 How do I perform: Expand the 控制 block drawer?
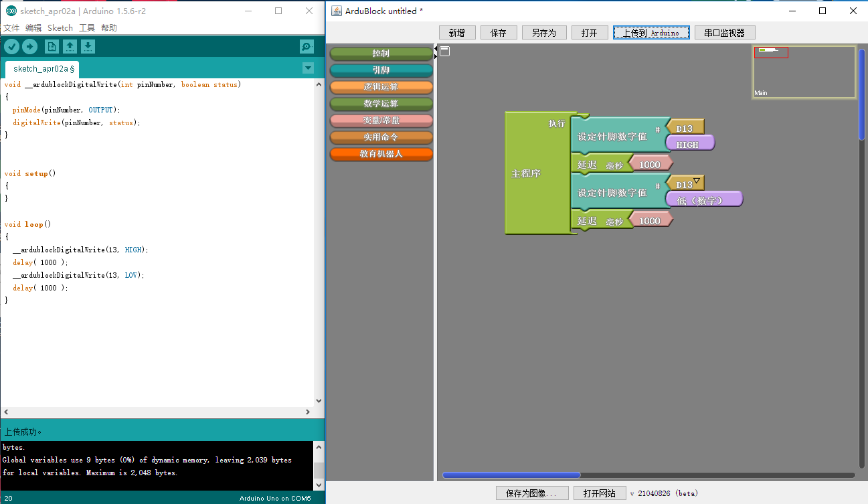click(x=381, y=54)
